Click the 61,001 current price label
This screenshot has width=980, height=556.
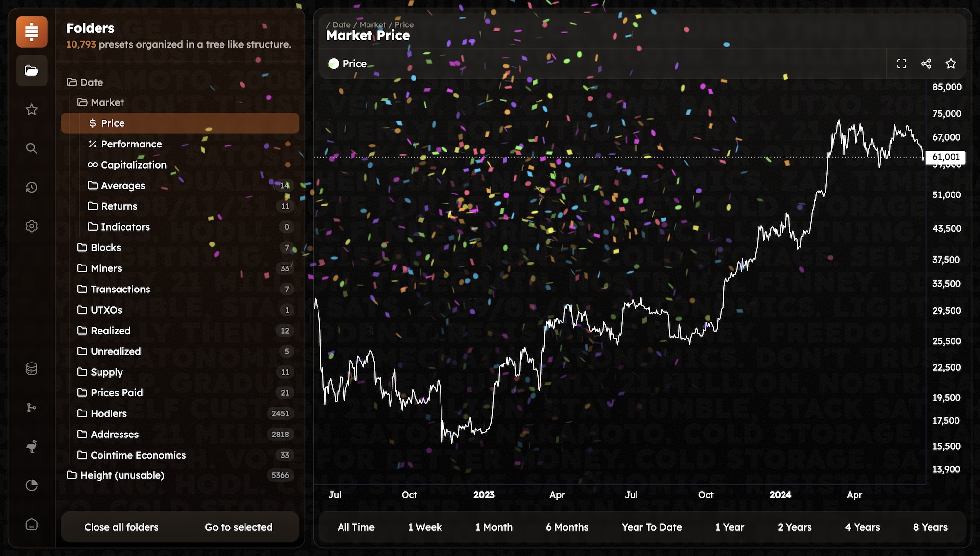[946, 157]
